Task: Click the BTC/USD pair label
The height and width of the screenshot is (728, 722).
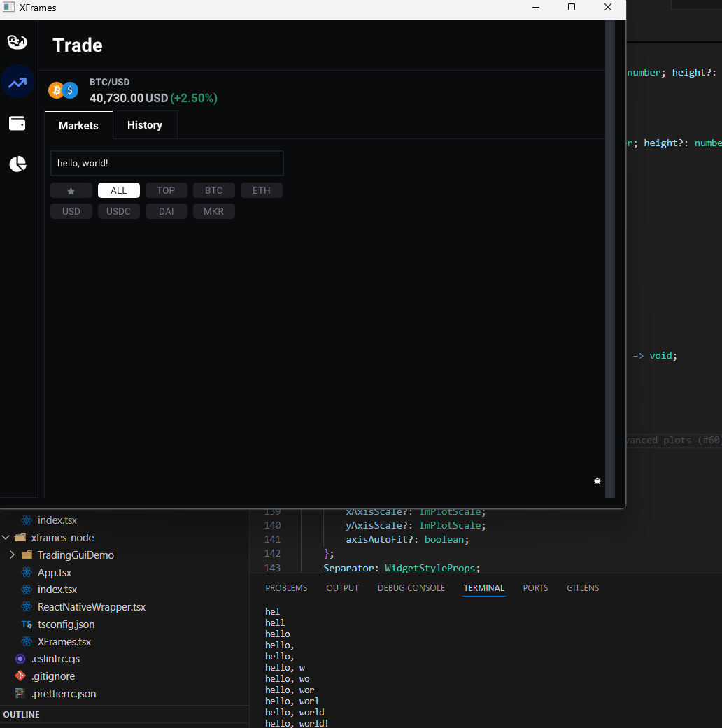Action: click(x=110, y=83)
